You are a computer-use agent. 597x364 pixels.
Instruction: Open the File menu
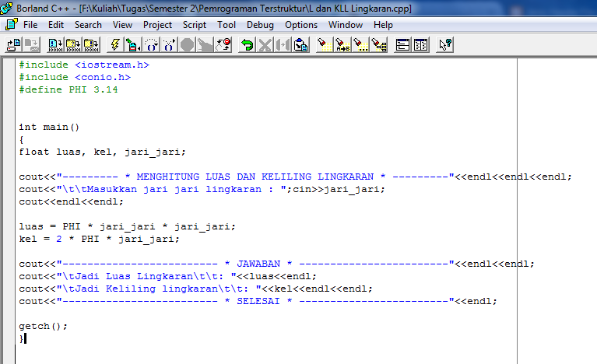tap(30, 25)
